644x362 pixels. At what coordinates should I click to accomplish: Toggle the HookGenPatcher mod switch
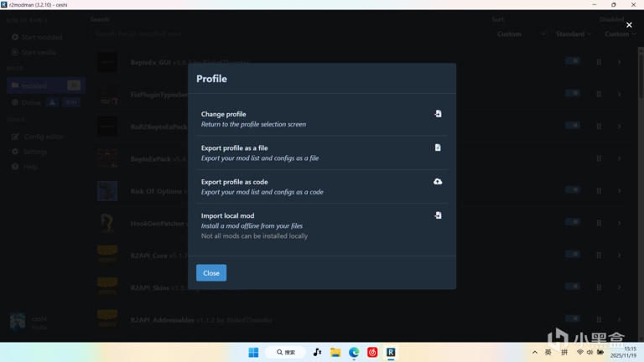coord(573,222)
